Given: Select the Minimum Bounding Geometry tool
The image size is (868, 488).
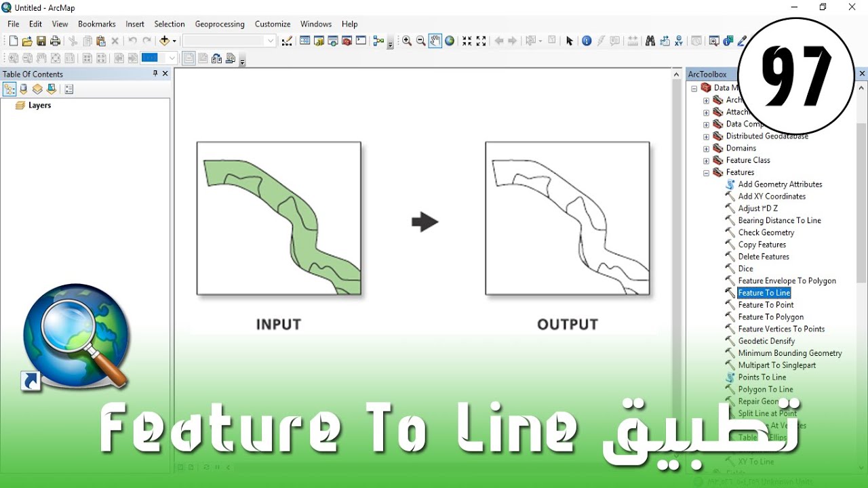Looking at the screenshot, I should click(790, 353).
